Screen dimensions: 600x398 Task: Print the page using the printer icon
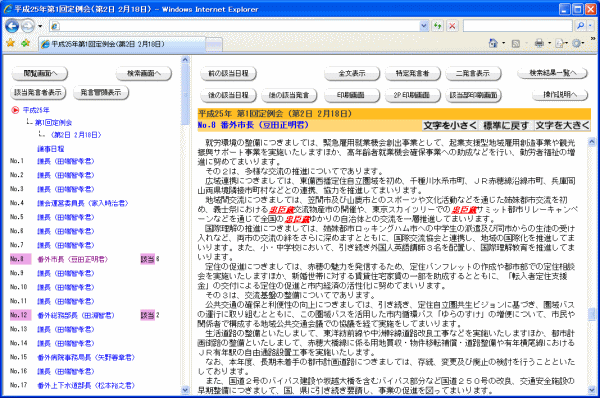tap(540, 43)
